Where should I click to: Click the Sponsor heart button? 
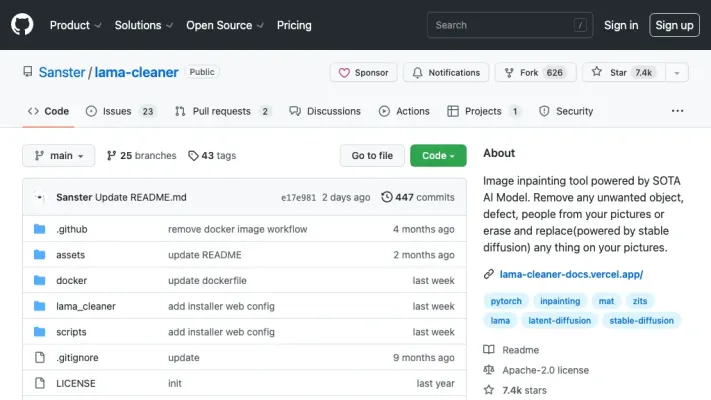[x=363, y=73]
